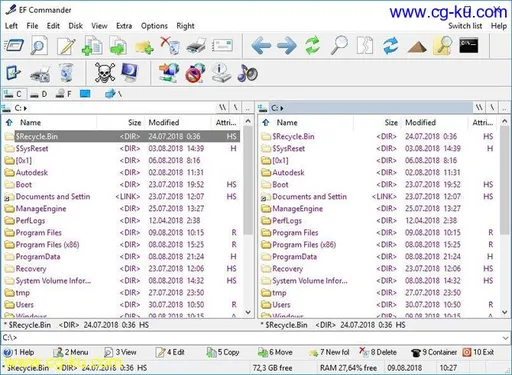Click the 1 Help function button
This screenshot has width=512, height=375.
pos(19,352)
